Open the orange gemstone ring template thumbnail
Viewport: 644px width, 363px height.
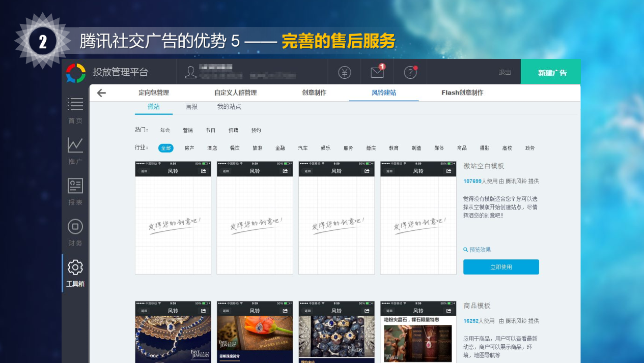pyautogui.click(x=255, y=332)
